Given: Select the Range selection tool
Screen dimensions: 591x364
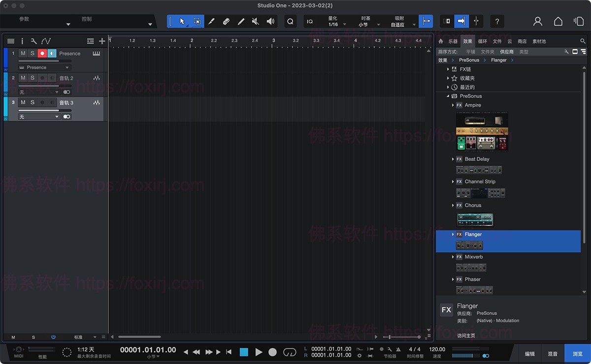Looking at the screenshot, I should point(197,21).
